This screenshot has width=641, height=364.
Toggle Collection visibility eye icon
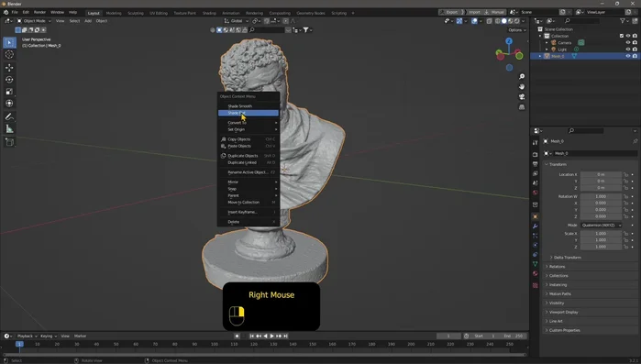(628, 36)
